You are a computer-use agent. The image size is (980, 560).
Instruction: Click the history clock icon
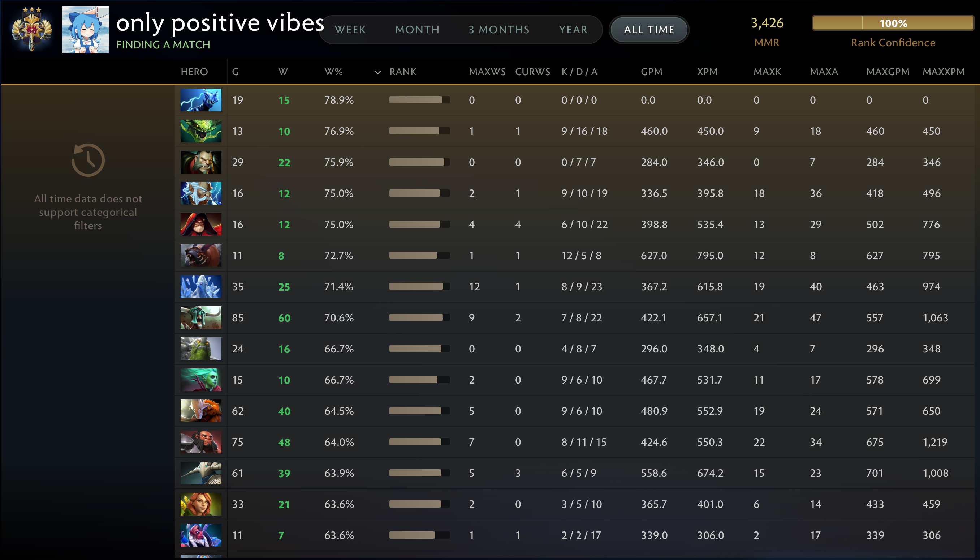(88, 160)
